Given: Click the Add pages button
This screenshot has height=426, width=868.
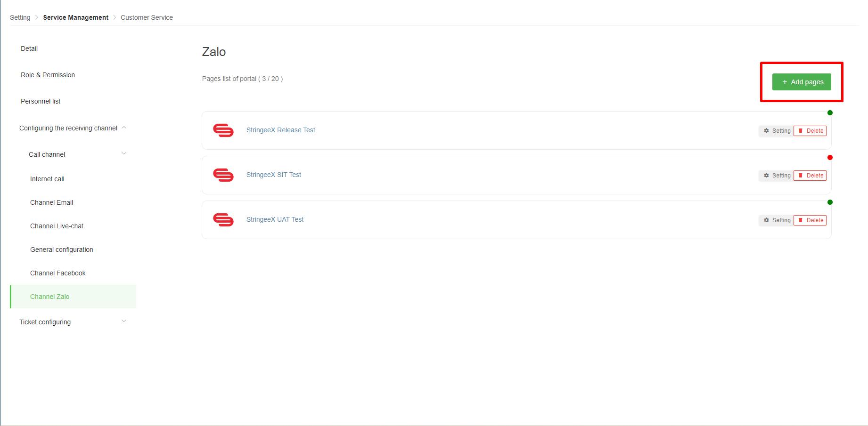Looking at the screenshot, I should pos(802,82).
